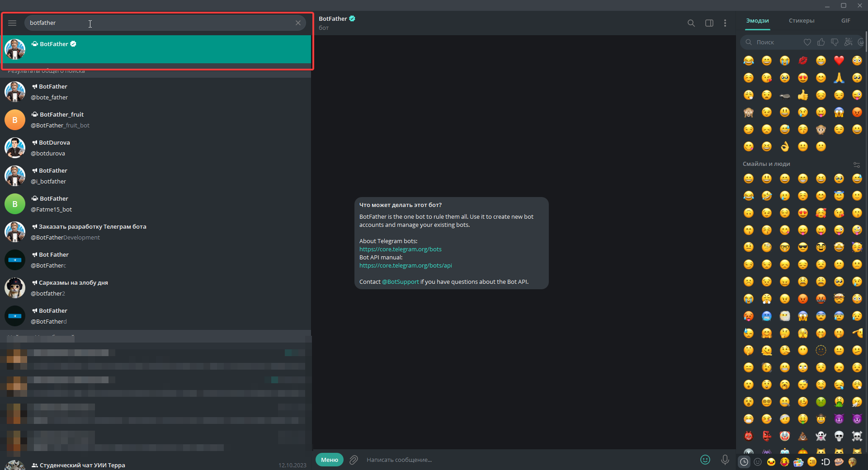The image size is (868, 470).
Task: Filter emoji by thumbs-down category icon
Action: pyautogui.click(x=835, y=42)
